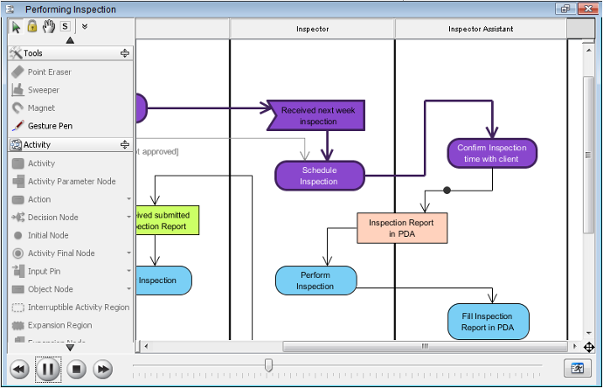Screen dimensions: 603x388
Task: Click the diagram pan navigator cross icon
Action: tap(589, 347)
